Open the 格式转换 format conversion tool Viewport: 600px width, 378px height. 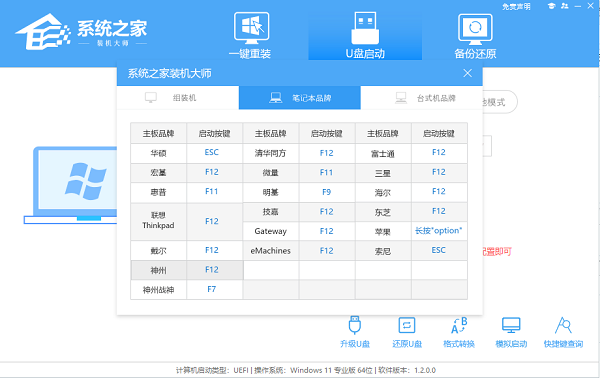click(x=459, y=332)
